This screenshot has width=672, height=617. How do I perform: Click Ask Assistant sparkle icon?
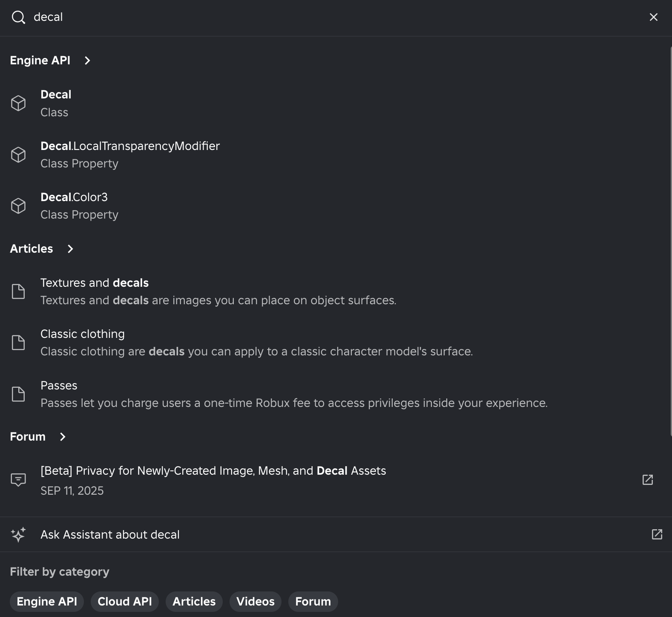tap(18, 534)
